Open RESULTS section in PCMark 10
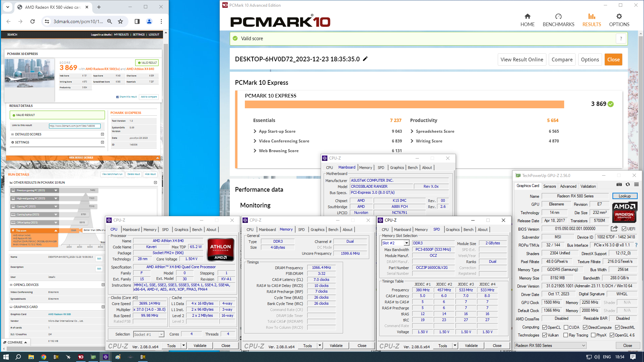The image size is (644, 362). pyautogui.click(x=592, y=20)
